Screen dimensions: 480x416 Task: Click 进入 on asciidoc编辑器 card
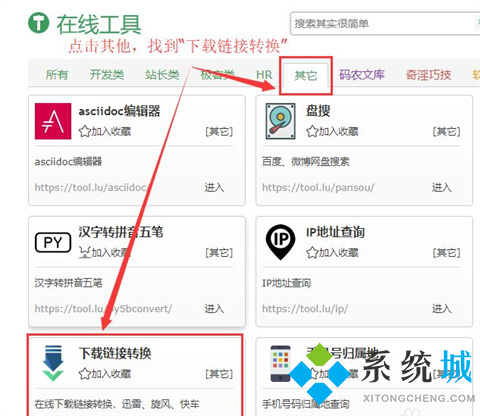pyautogui.click(x=214, y=188)
